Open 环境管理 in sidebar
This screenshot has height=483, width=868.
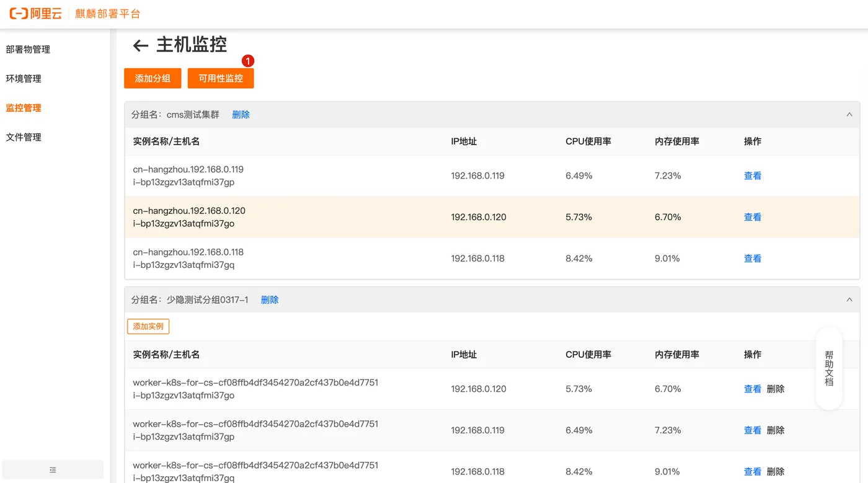point(24,79)
